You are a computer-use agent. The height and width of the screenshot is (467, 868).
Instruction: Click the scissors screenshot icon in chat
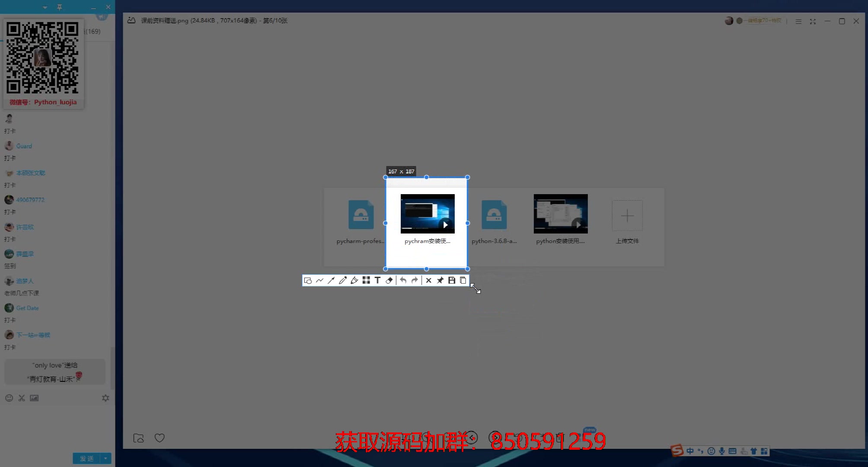pos(22,398)
